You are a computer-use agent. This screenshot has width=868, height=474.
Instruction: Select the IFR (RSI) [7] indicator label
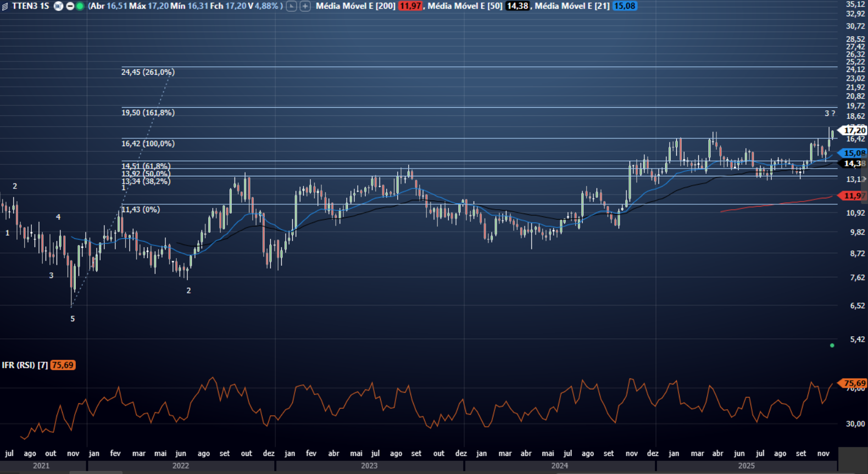25,365
